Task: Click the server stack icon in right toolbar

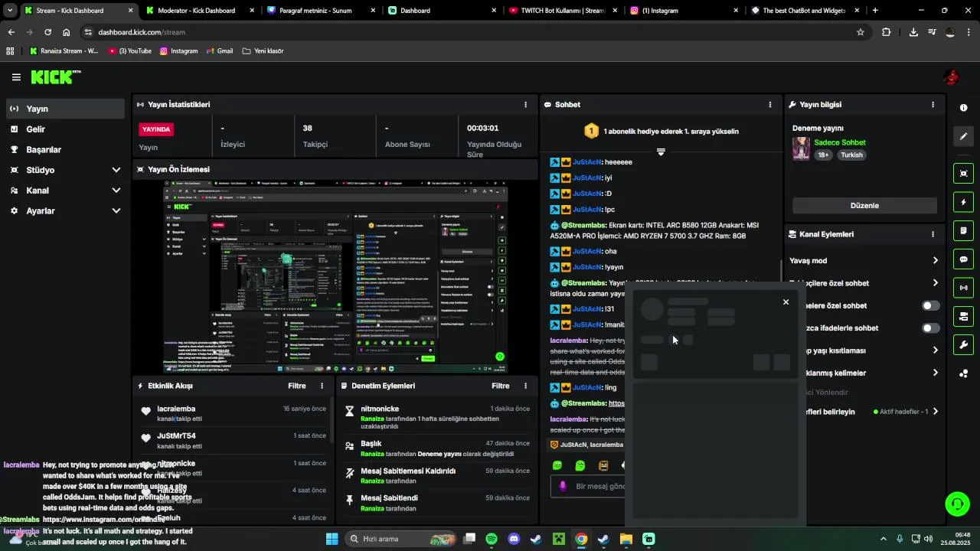Action: pyautogui.click(x=963, y=316)
